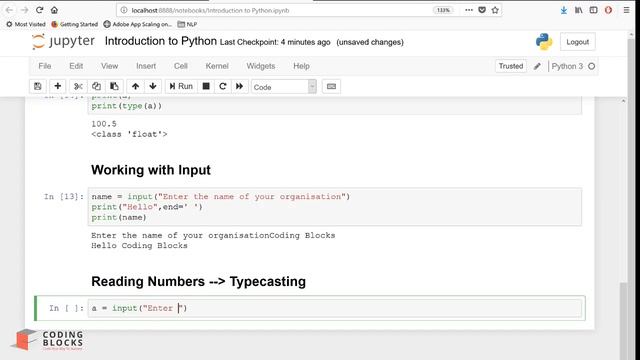Click the Pocket save icon

coord(482,10)
